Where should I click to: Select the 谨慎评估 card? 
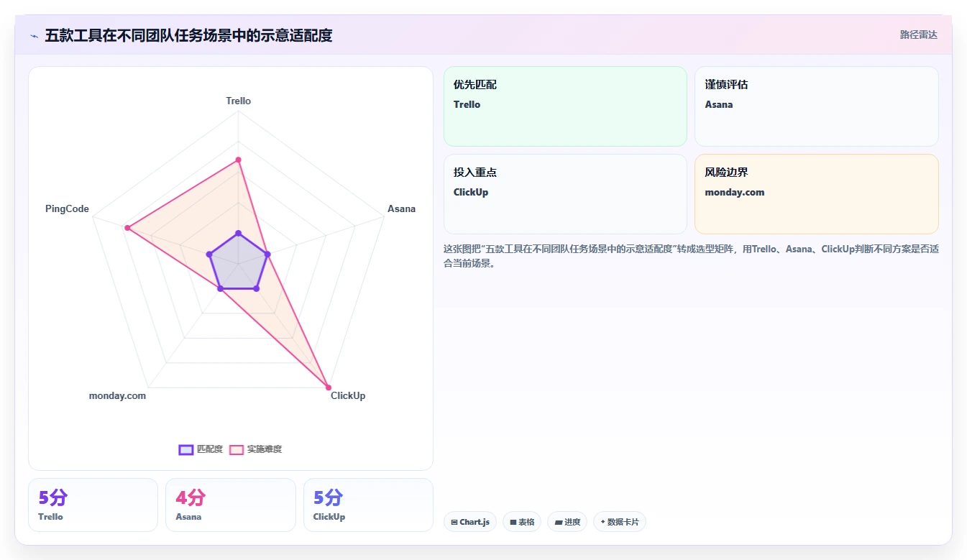(816, 106)
